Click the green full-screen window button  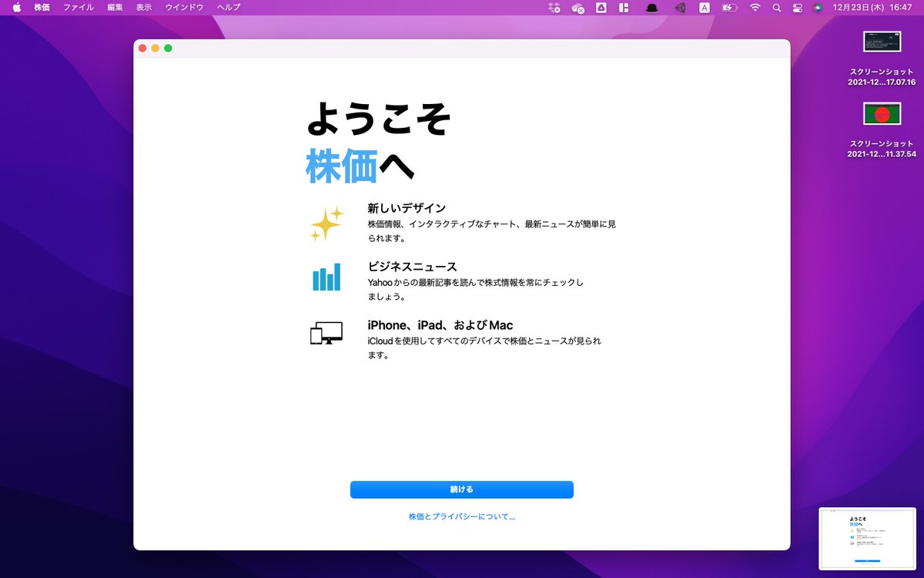click(x=168, y=48)
